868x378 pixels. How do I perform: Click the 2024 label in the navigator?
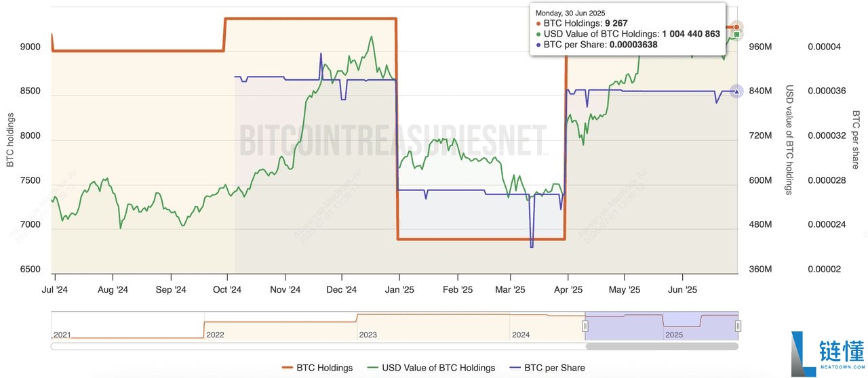pos(521,335)
